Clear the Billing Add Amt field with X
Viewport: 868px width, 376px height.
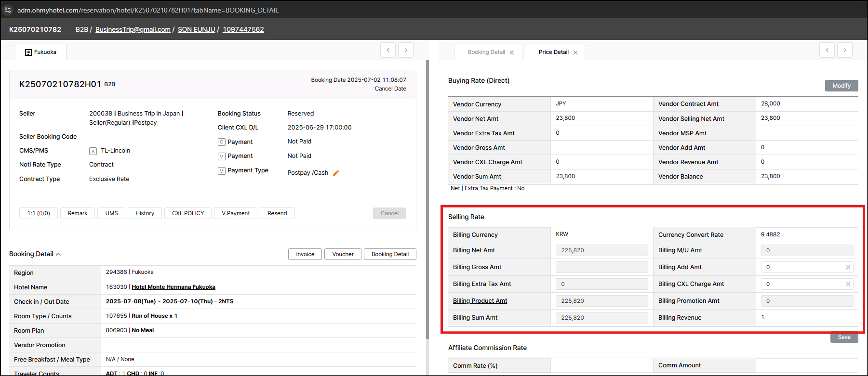(848, 267)
